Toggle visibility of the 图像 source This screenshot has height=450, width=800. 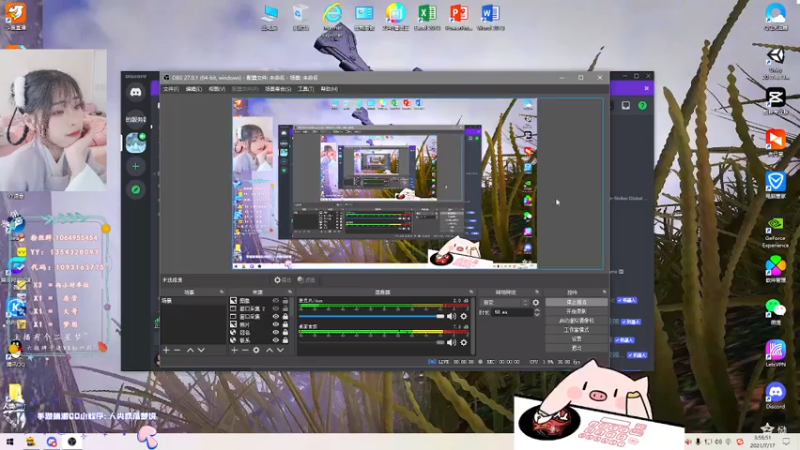coord(276,301)
